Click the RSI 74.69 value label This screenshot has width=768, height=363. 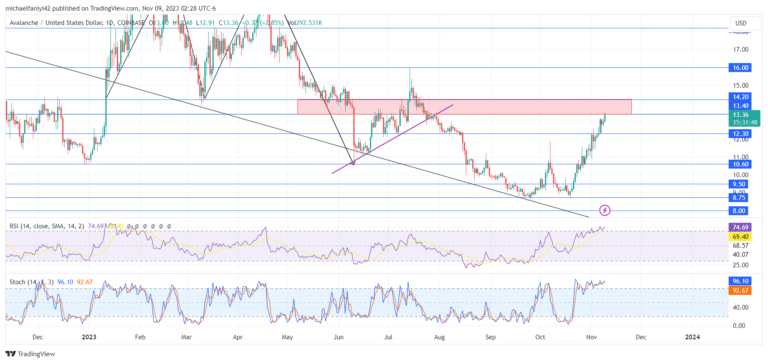pyautogui.click(x=740, y=228)
